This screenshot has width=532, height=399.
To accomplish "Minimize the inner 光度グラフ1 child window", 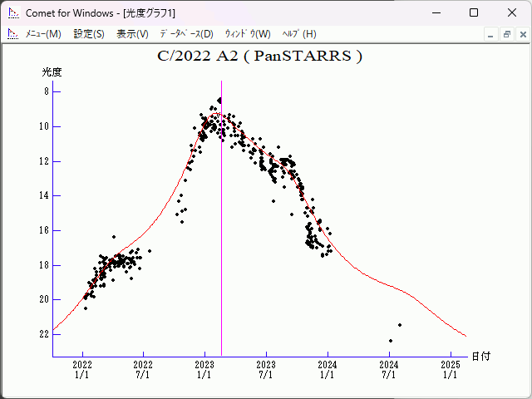I will (x=491, y=34).
